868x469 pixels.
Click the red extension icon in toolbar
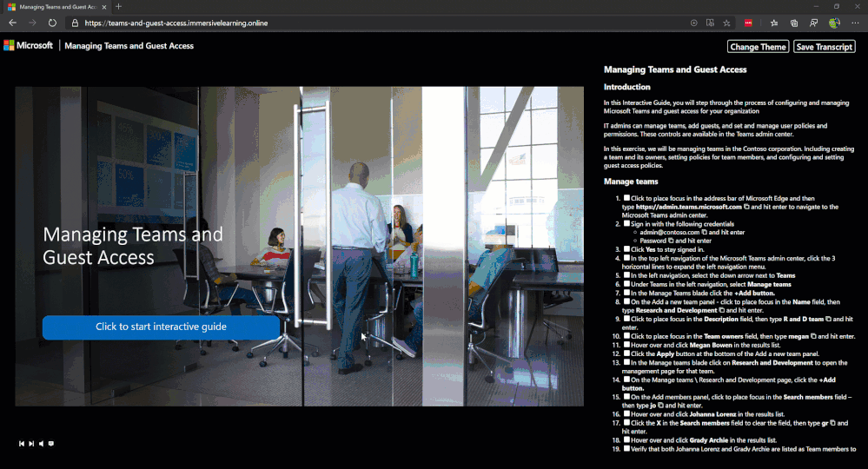[748, 23]
